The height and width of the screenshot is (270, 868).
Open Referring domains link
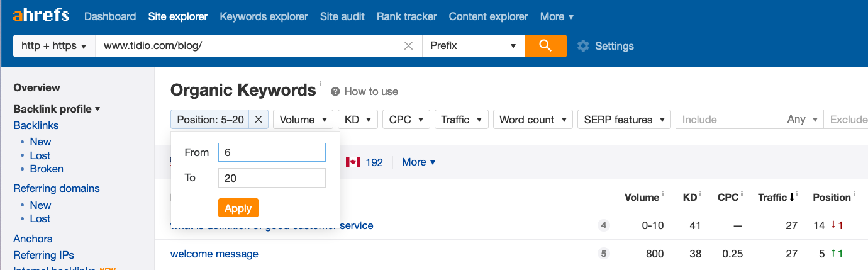57,188
